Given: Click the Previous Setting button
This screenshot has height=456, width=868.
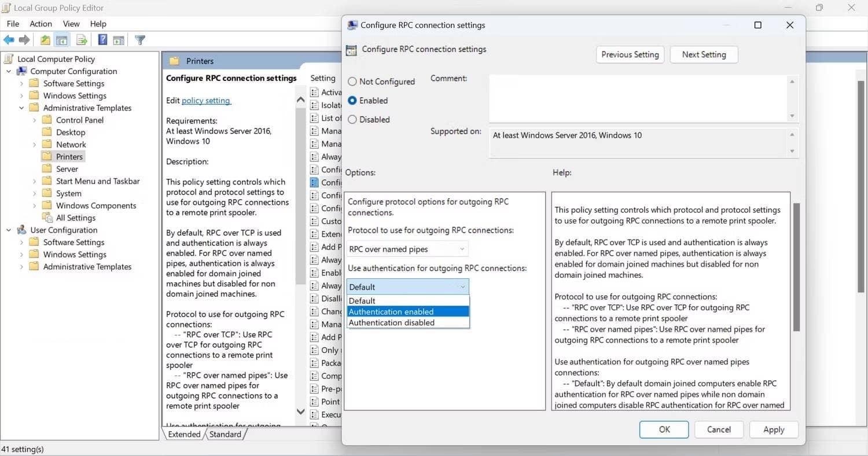Looking at the screenshot, I should [x=630, y=54].
